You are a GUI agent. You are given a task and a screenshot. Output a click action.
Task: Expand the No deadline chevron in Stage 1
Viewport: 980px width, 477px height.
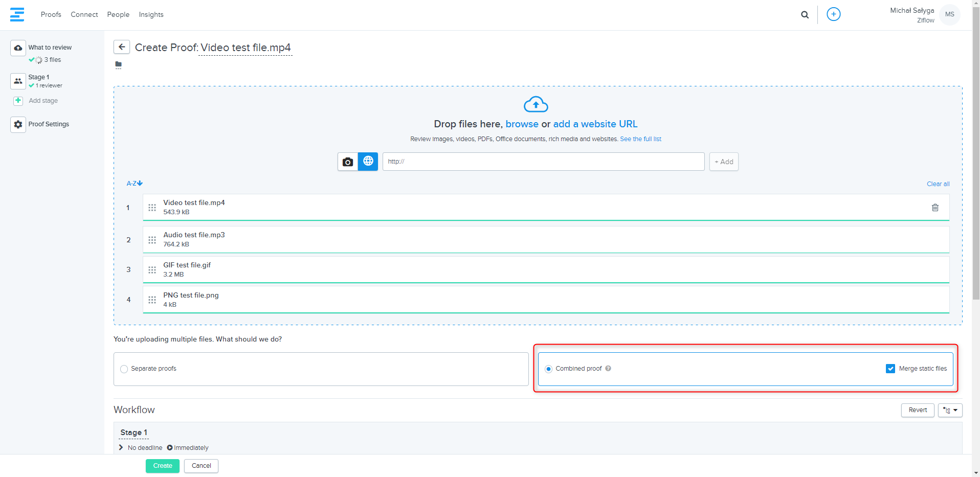(121, 447)
